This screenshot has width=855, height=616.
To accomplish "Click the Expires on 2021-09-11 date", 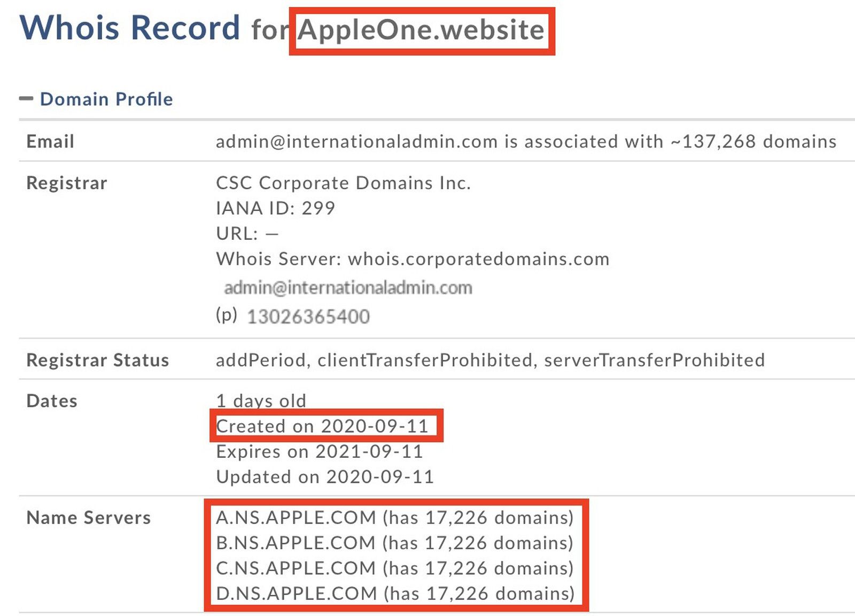I will pyautogui.click(x=320, y=452).
